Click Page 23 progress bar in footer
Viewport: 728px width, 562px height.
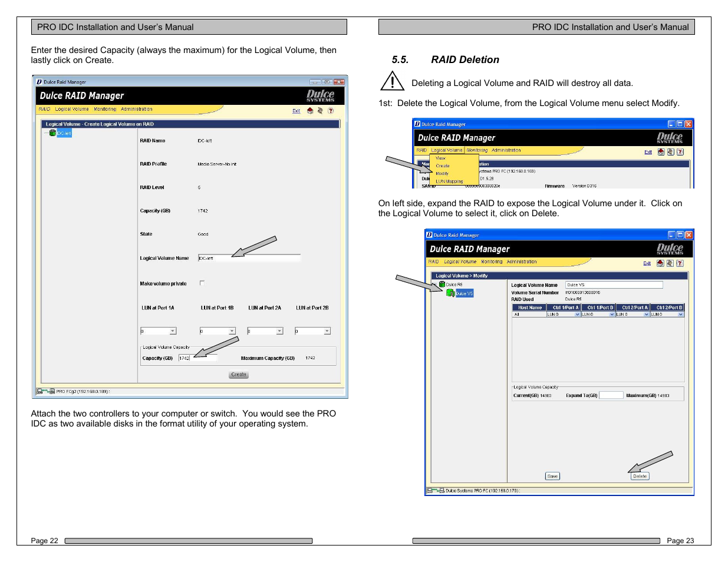(x=536, y=541)
